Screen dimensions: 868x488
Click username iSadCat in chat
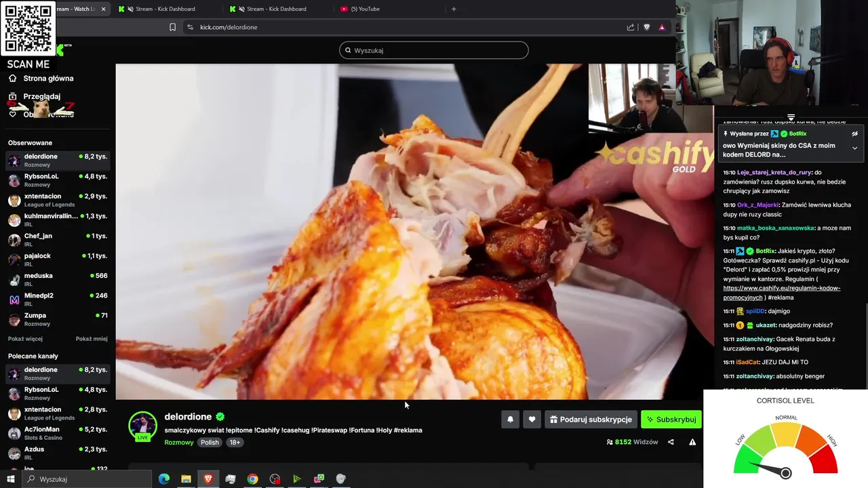pyautogui.click(x=747, y=362)
